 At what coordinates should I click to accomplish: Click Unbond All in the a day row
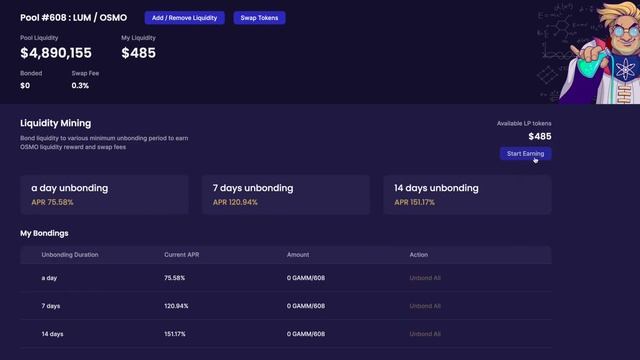pos(425,278)
